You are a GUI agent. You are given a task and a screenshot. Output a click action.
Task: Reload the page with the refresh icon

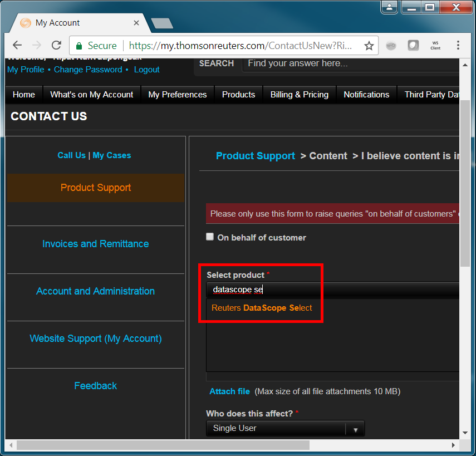tap(56, 45)
